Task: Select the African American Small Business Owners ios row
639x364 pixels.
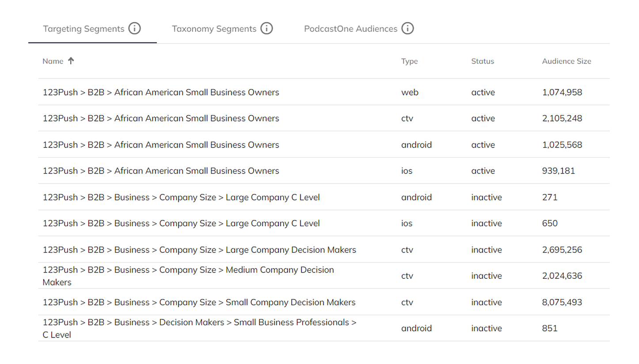Action: tap(161, 171)
